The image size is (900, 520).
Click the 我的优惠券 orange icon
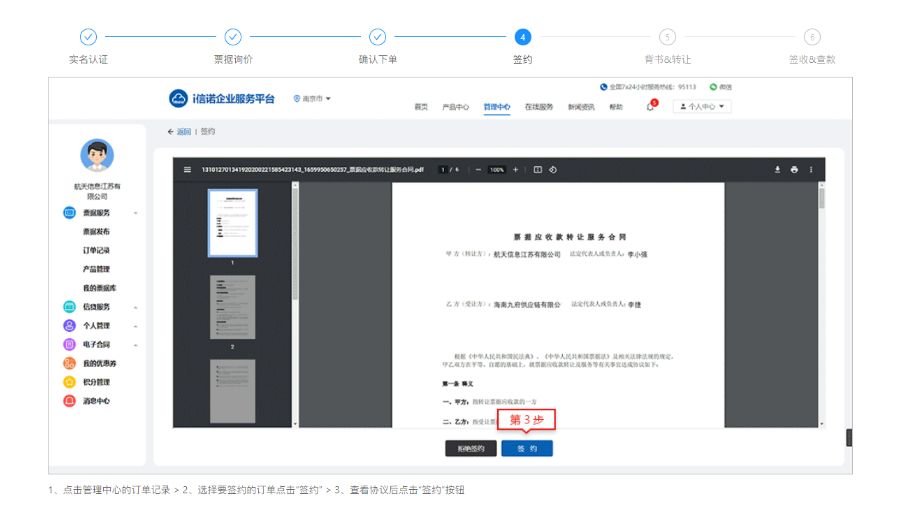click(x=69, y=363)
